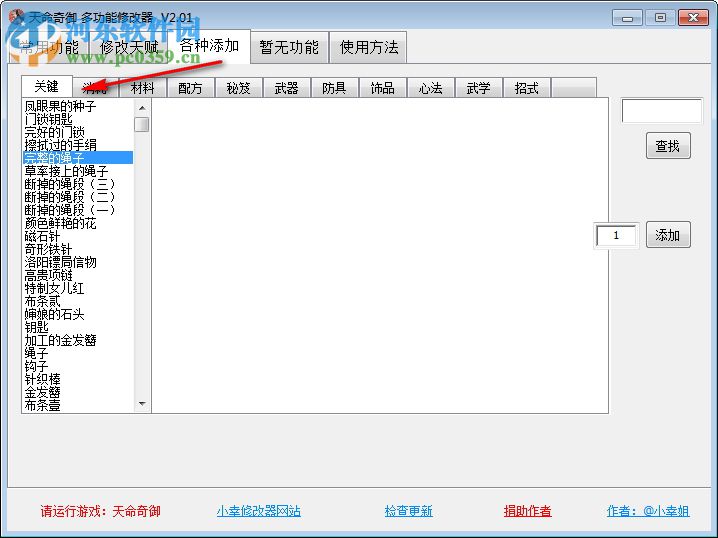Switch to the 武学 category tab
The image size is (718, 538).
479,87
